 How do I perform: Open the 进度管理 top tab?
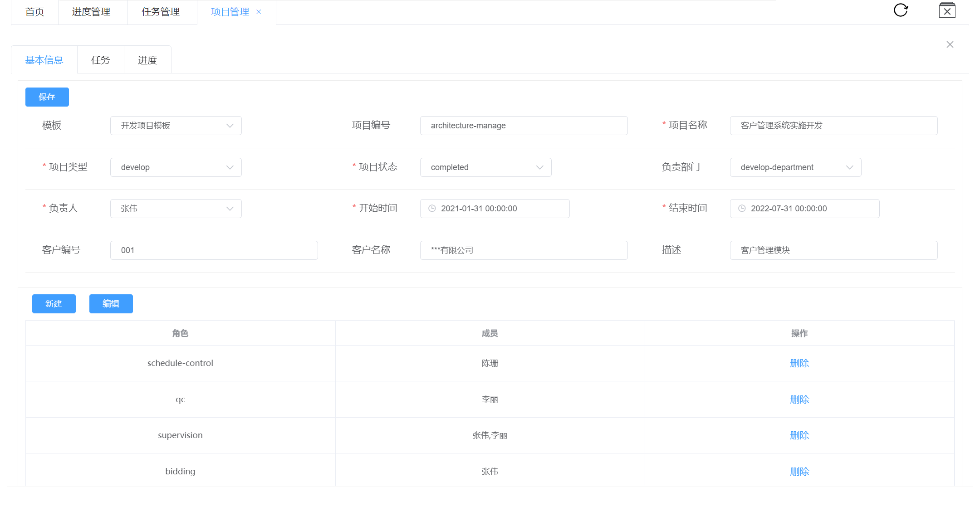[91, 12]
